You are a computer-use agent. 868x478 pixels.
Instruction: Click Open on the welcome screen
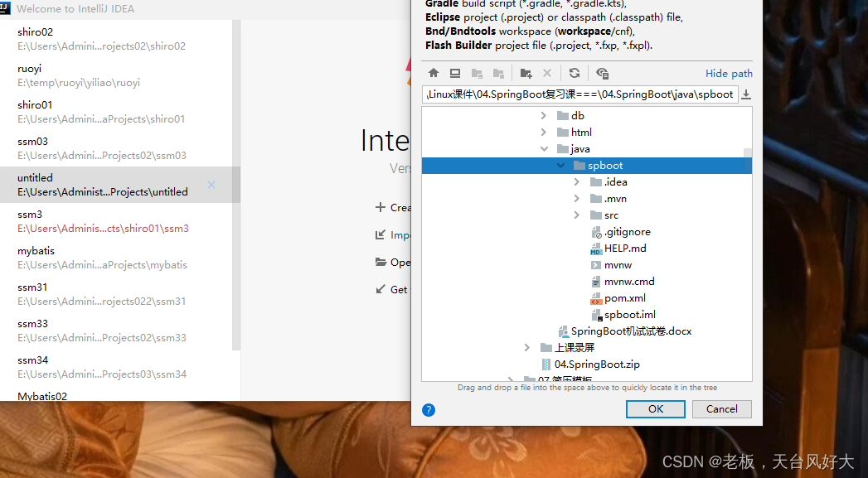tap(393, 263)
